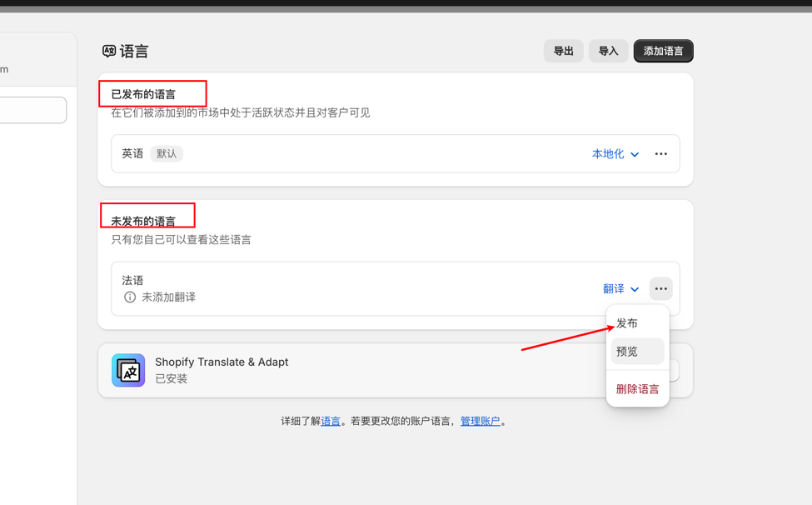Viewport: 812px width, 505px height.
Task: Click the info icon beside 未添加翻译
Action: (x=129, y=297)
